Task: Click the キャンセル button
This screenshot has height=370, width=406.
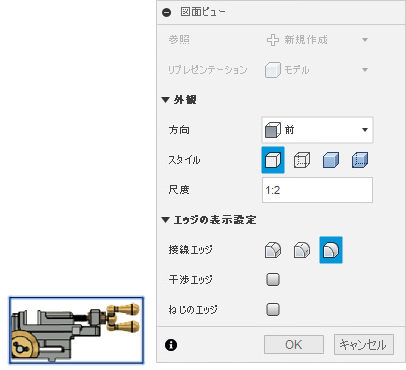Action: pyautogui.click(x=364, y=345)
